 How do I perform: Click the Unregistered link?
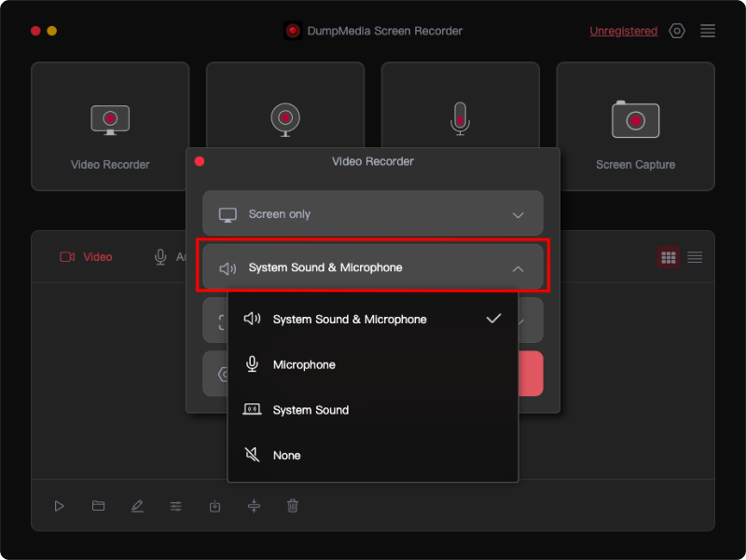pyautogui.click(x=623, y=31)
